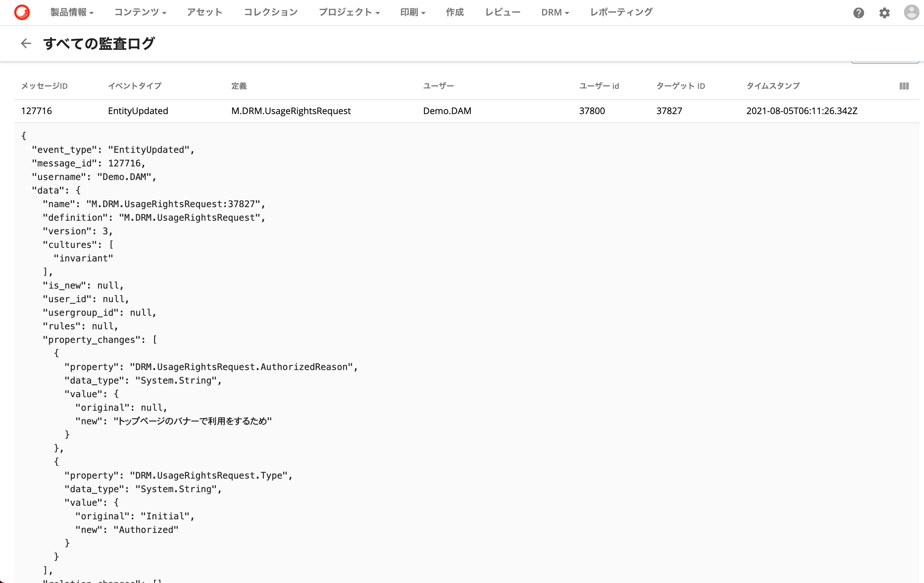
Task: Click the user id 37800 cell
Action: point(592,111)
